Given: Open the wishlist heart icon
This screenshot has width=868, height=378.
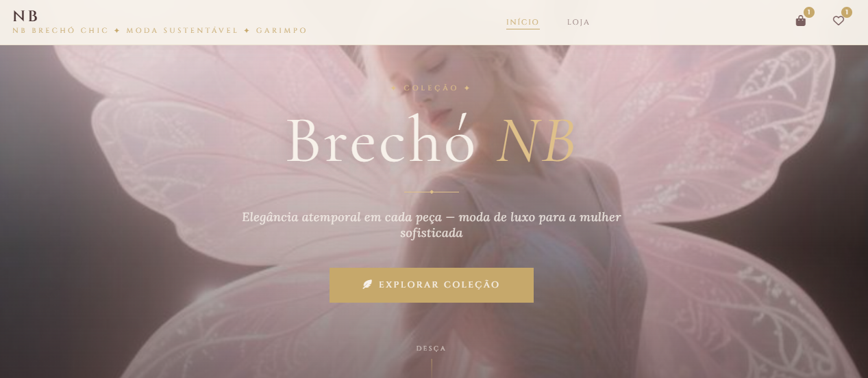Looking at the screenshot, I should tap(838, 21).
